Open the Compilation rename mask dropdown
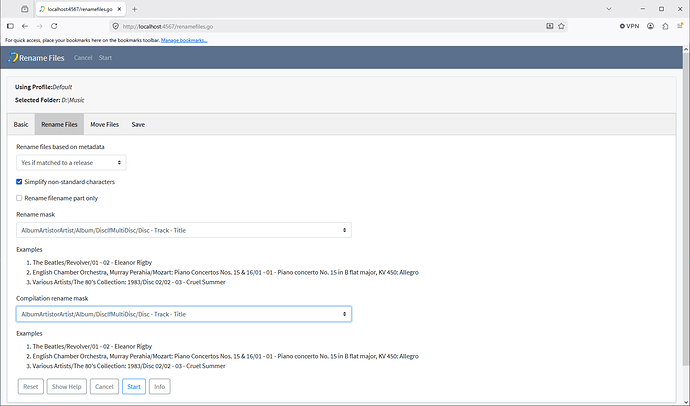The width and height of the screenshot is (690, 406). coord(184,314)
